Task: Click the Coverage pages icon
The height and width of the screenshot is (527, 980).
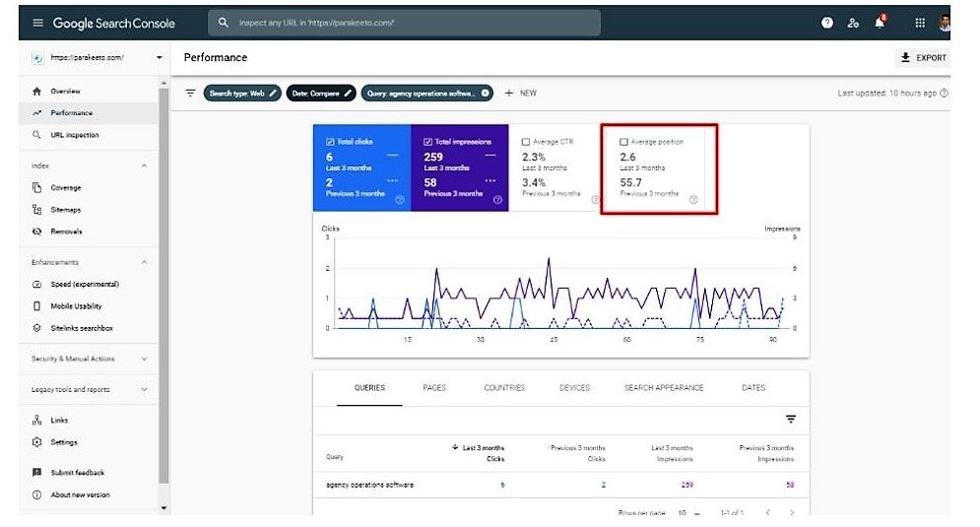Action: pyautogui.click(x=36, y=187)
